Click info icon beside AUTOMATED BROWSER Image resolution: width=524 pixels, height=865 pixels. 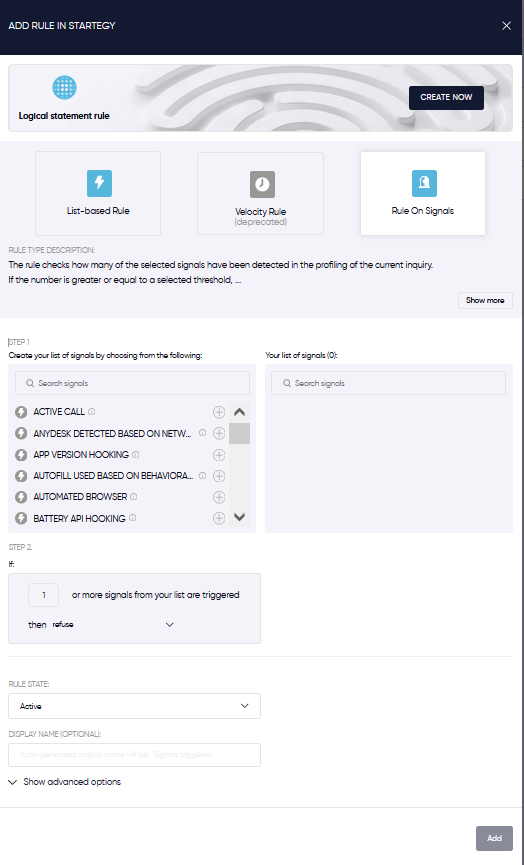pyautogui.click(x=133, y=496)
